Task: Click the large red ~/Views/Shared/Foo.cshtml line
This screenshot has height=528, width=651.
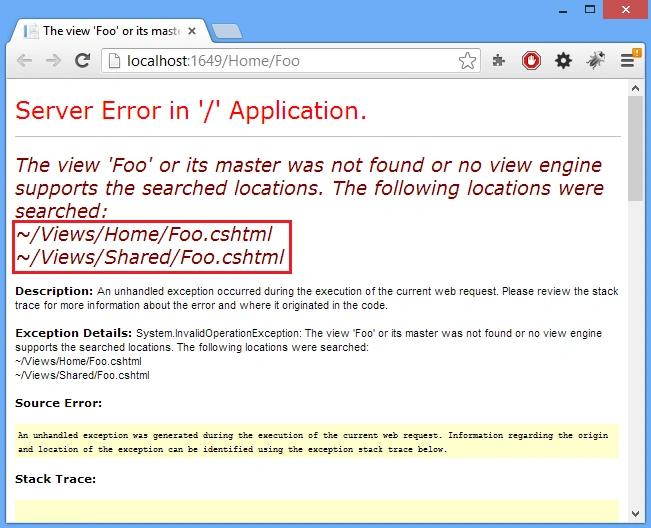Action: click(150, 257)
